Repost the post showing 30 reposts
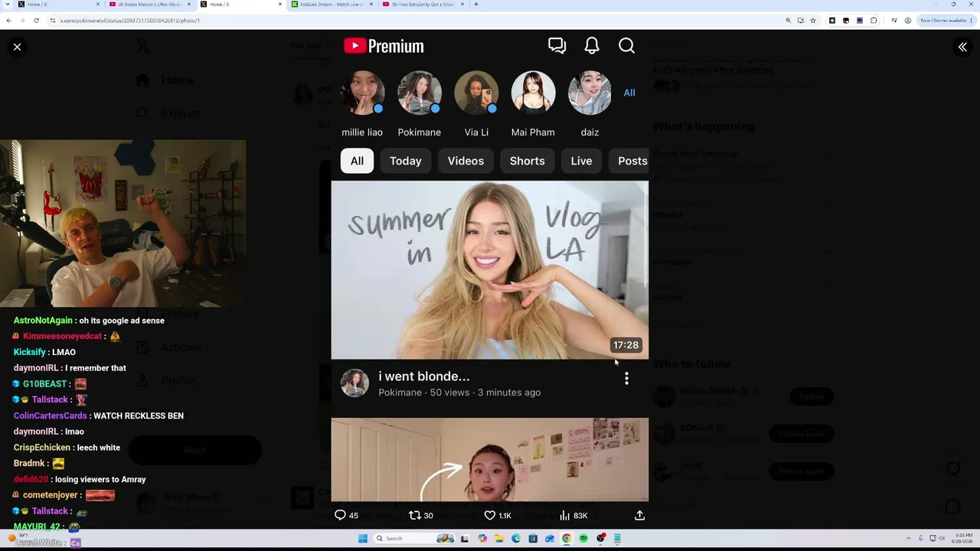This screenshot has width=980, height=551. click(x=421, y=516)
